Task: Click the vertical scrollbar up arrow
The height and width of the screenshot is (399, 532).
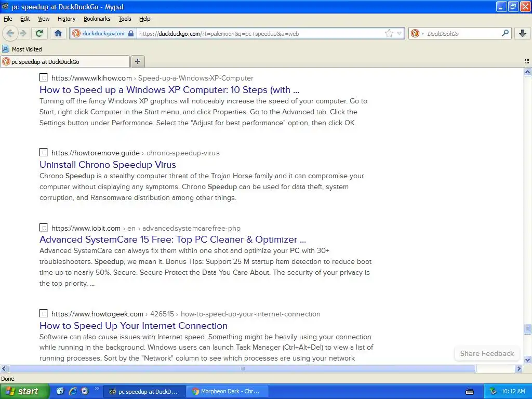Action: pos(527,72)
